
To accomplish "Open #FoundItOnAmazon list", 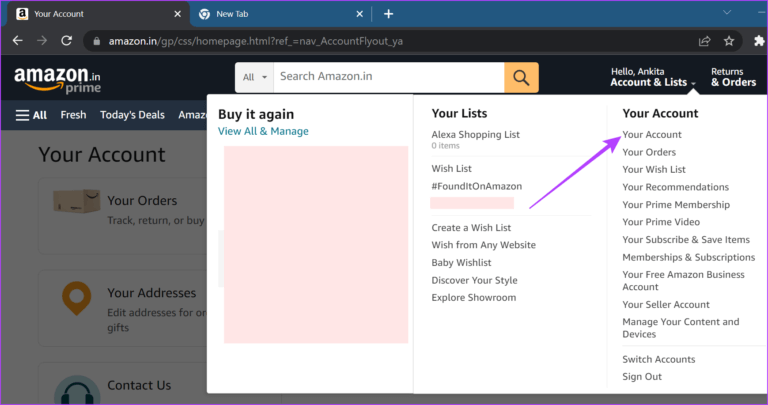I will tap(477, 186).
